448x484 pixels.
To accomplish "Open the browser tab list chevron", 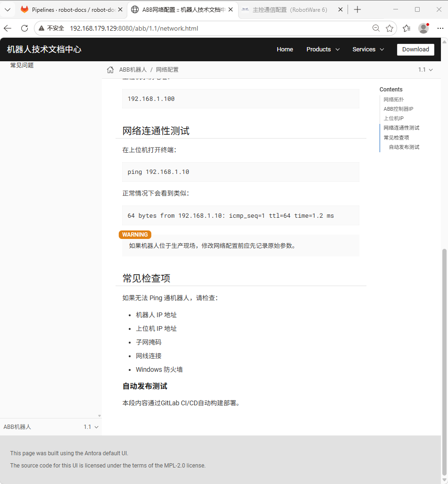I will point(8,9).
